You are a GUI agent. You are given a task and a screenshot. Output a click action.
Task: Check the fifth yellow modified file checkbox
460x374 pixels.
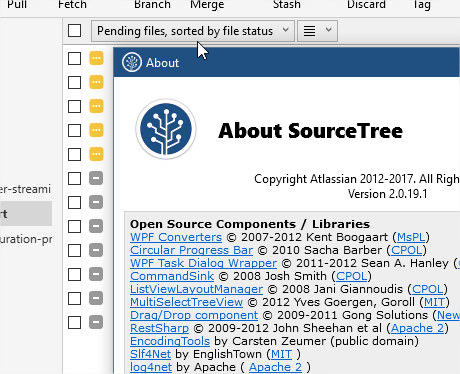(x=74, y=154)
